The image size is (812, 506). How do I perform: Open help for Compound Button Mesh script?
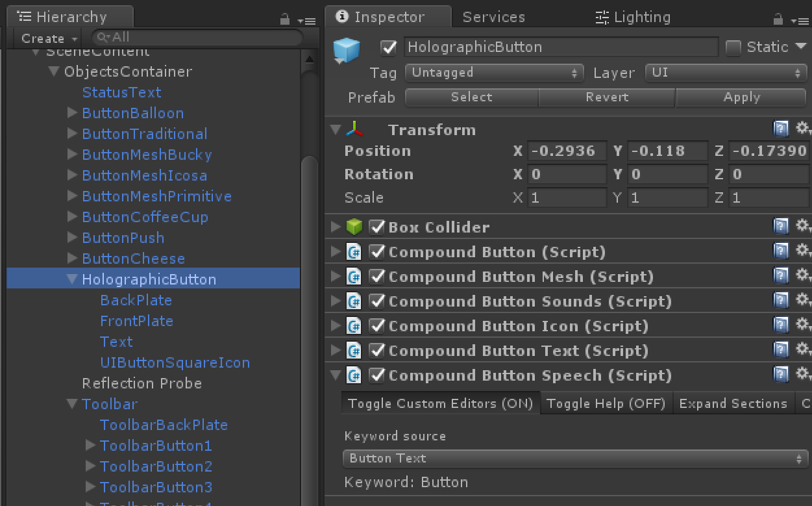(x=781, y=275)
